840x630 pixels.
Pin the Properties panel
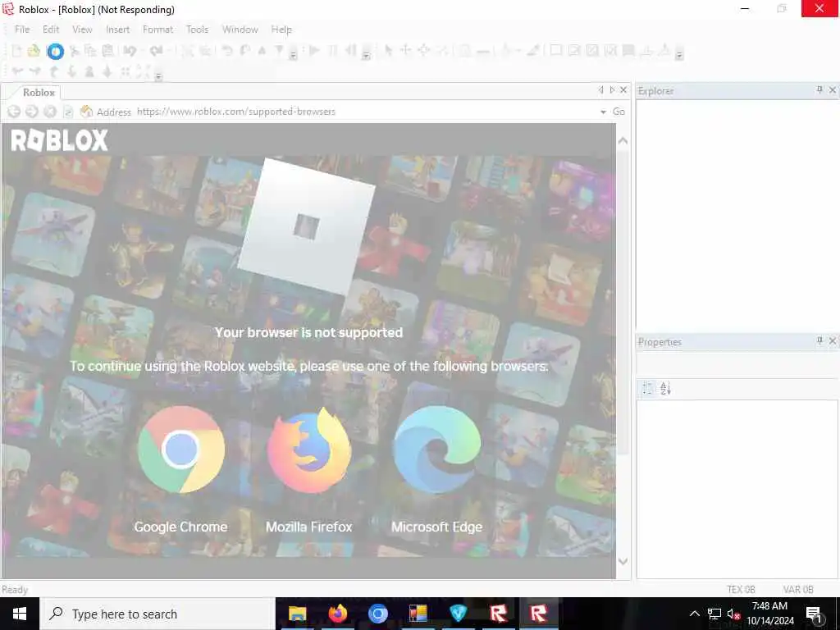pyautogui.click(x=819, y=340)
